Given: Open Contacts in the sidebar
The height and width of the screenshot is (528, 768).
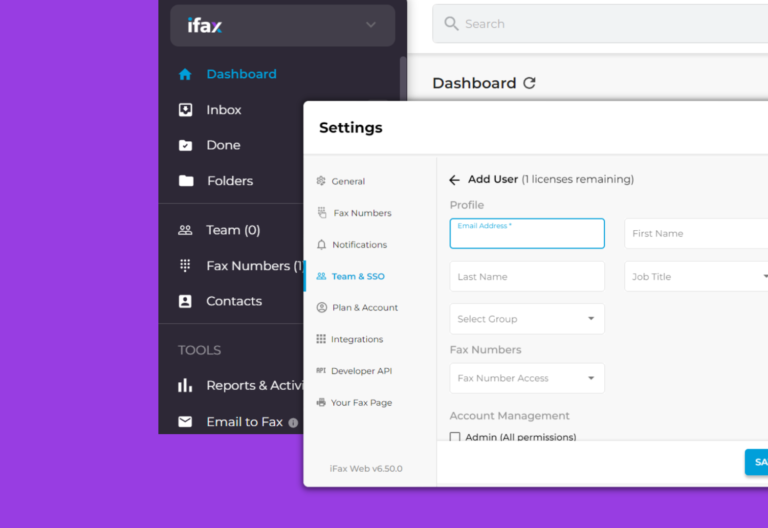Looking at the screenshot, I should pyautogui.click(x=235, y=301).
